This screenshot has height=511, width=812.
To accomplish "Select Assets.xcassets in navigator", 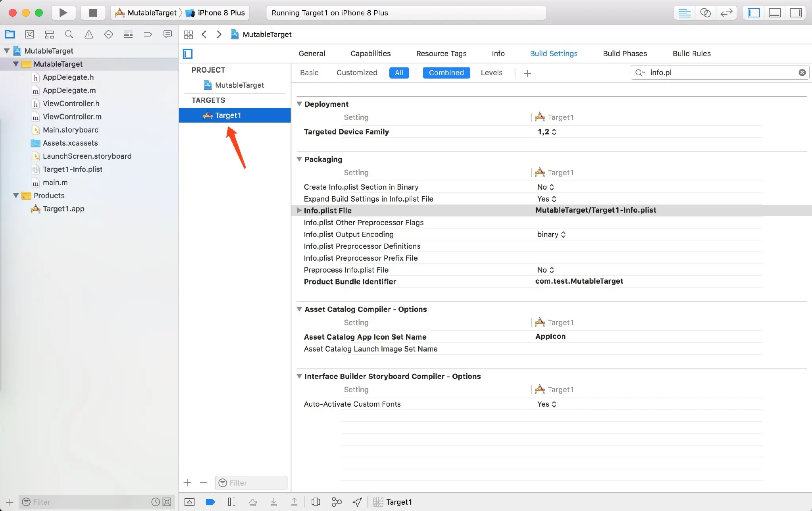I will click(x=70, y=143).
